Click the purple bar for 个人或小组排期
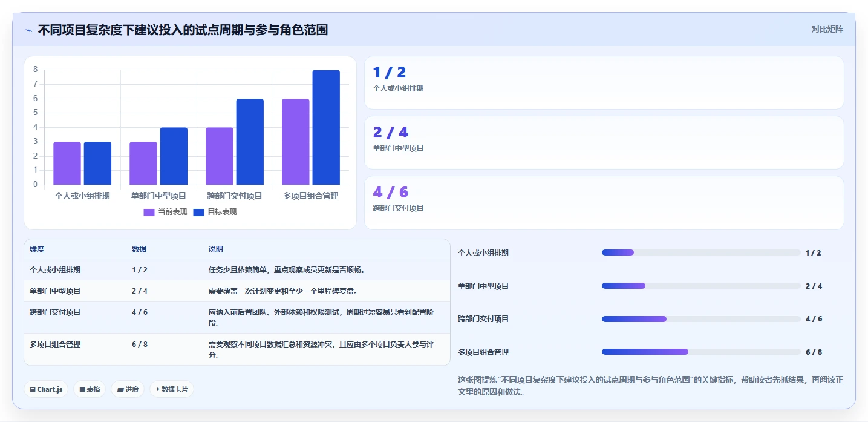 pos(67,163)
